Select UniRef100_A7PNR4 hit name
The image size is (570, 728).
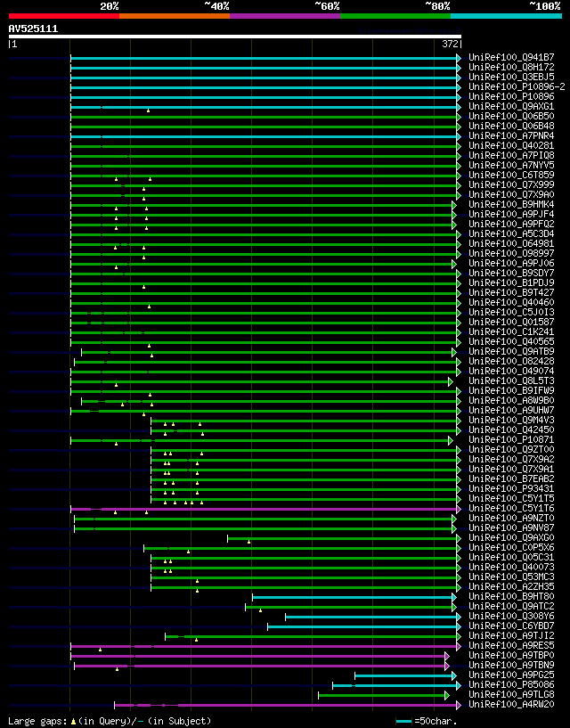[511, 136]
